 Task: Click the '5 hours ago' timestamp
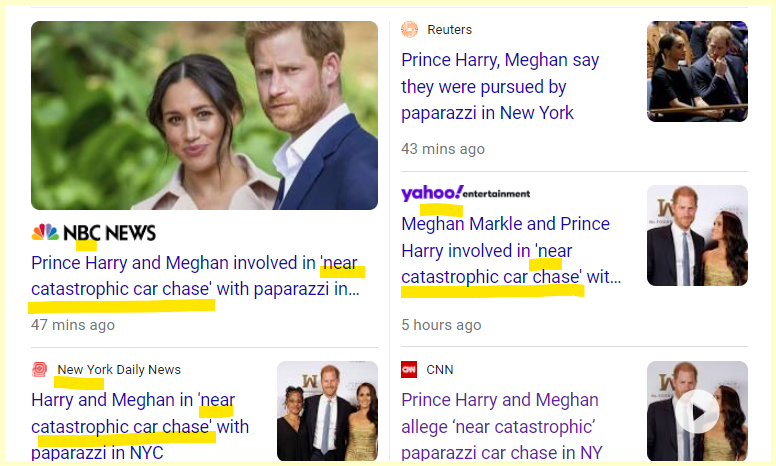pos(441,324)
